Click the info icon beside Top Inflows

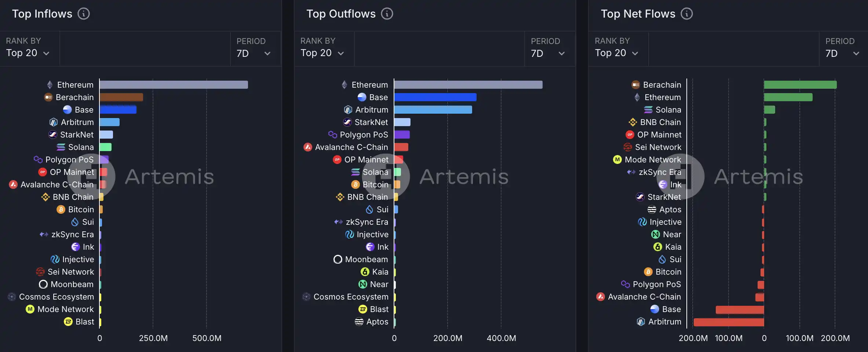(84, 14)
